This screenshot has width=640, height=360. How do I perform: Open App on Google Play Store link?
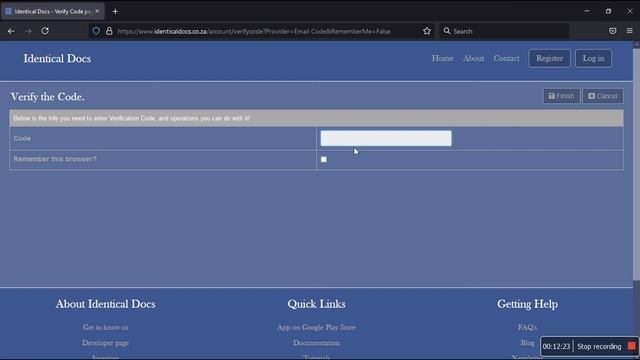click(316, 327)
